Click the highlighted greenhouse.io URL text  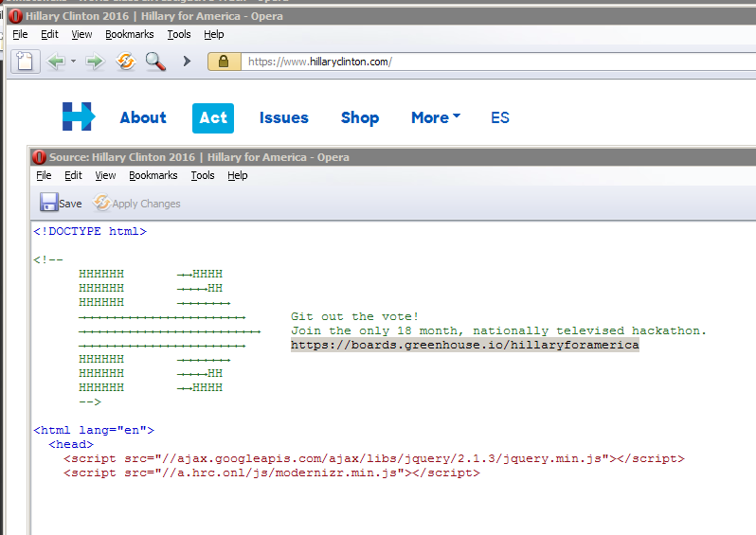[465, 345]
